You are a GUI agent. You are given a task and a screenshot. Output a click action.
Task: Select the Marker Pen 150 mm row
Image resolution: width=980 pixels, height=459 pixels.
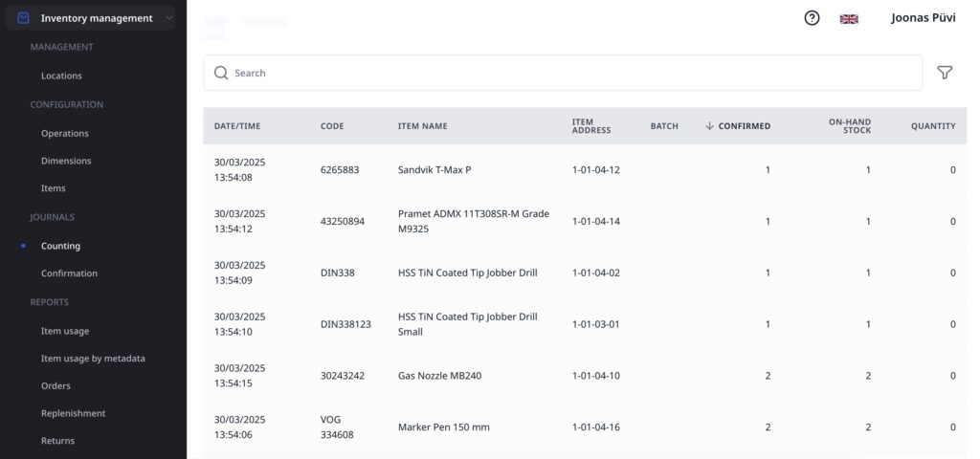[x=585, y=427]
